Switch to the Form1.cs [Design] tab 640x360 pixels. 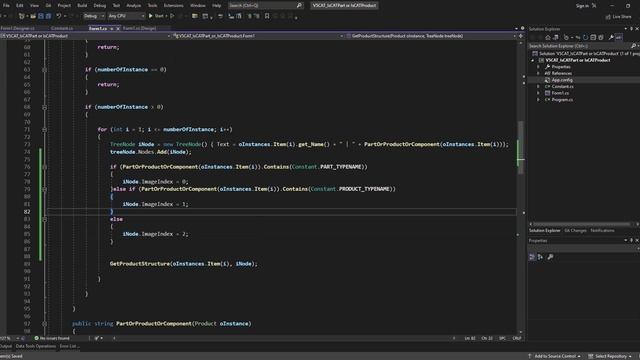140,29
